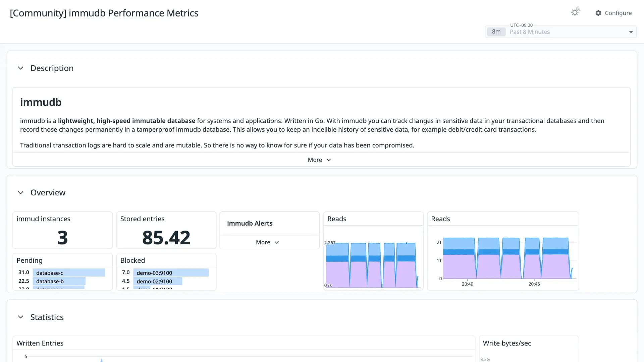Collapse the Description section
This screenshot has height=362, width=644.
tap(20, 68)
